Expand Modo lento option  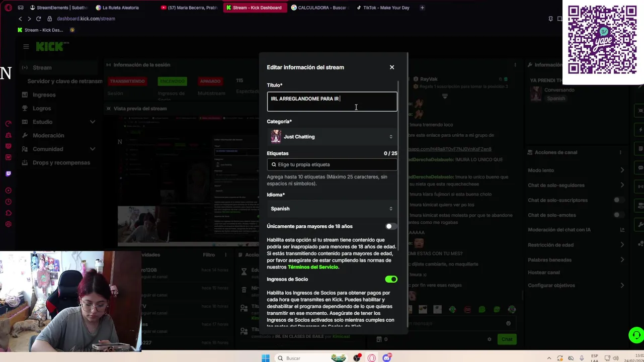tap(576, 170)
